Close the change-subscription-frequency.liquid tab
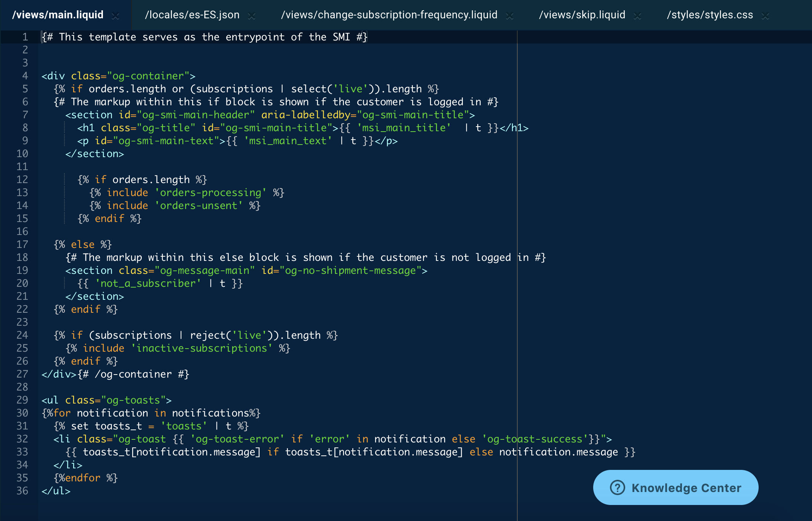The height and width of the screenshot is (521, 812). (509, 16)
